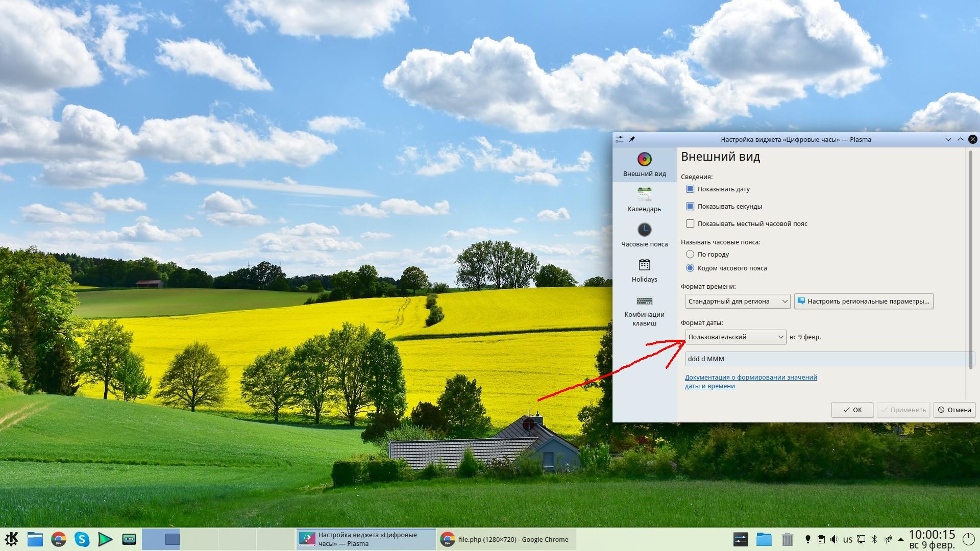
Task: Open the clipboard tray icon
Action: (821, 539)
